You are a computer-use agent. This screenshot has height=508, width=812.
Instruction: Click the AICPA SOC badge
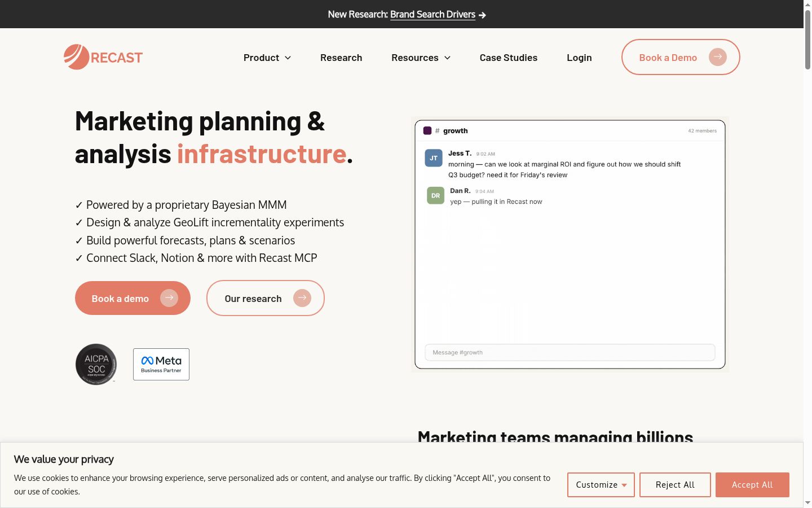[96, 364]
